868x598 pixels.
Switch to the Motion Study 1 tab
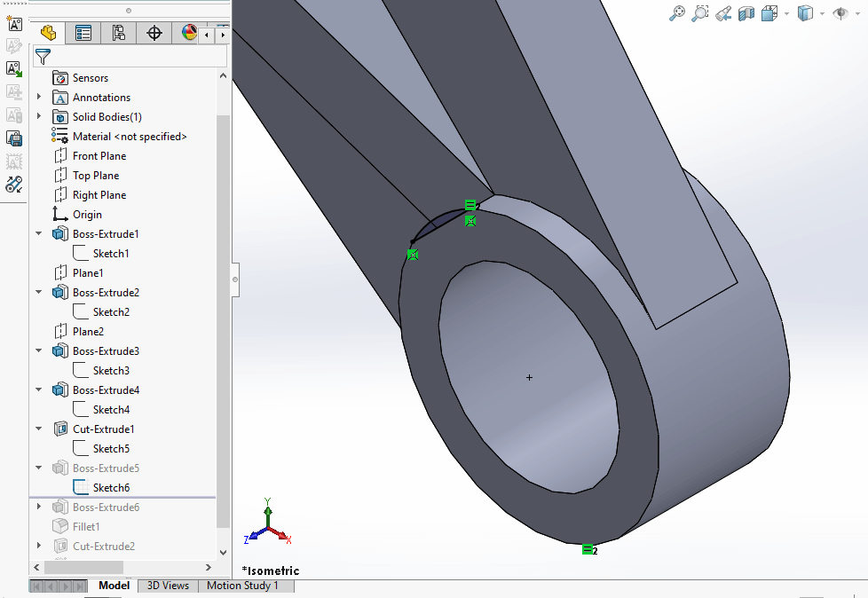click(x=246, y=586)
